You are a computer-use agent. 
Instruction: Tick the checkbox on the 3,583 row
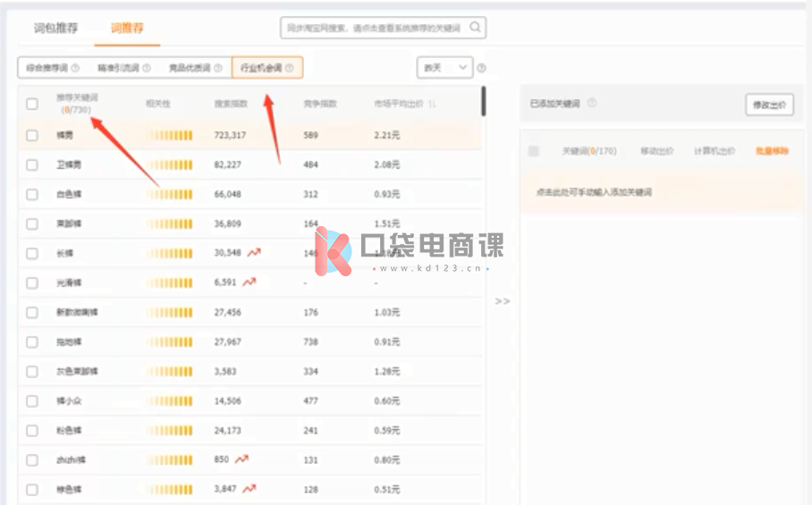click(32, 371)
